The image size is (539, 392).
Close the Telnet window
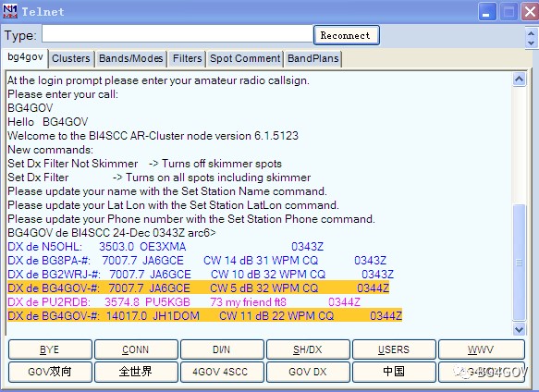point(530,12)
